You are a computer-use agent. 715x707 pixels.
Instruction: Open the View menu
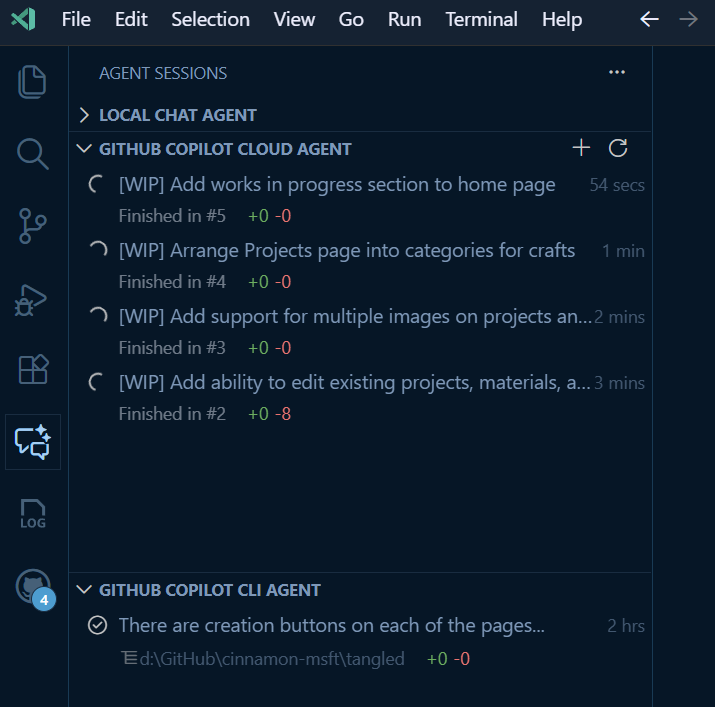294,20
